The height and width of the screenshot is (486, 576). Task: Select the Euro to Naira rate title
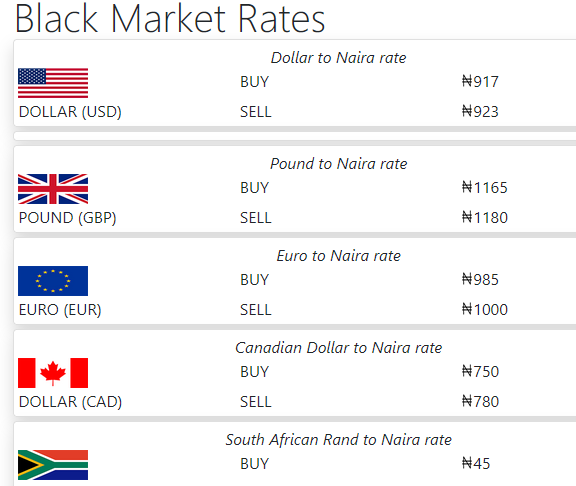[x=338, y=256]
